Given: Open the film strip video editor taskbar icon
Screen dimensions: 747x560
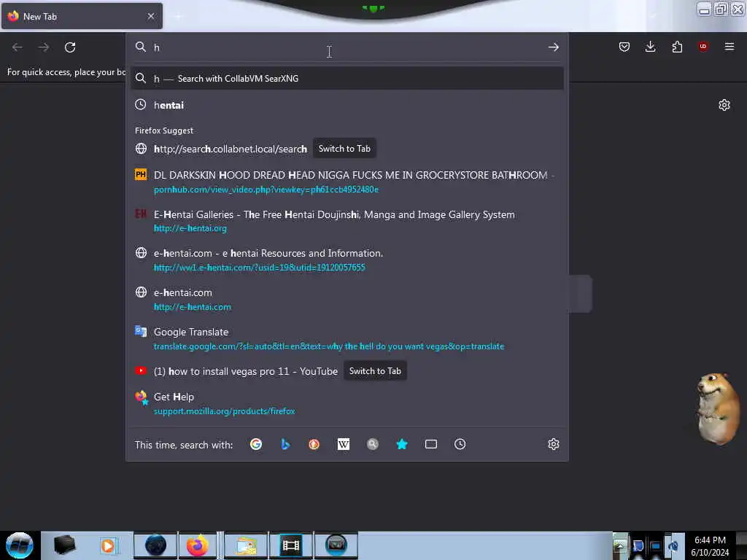Looking at the screenshot, I should [290, 545].
